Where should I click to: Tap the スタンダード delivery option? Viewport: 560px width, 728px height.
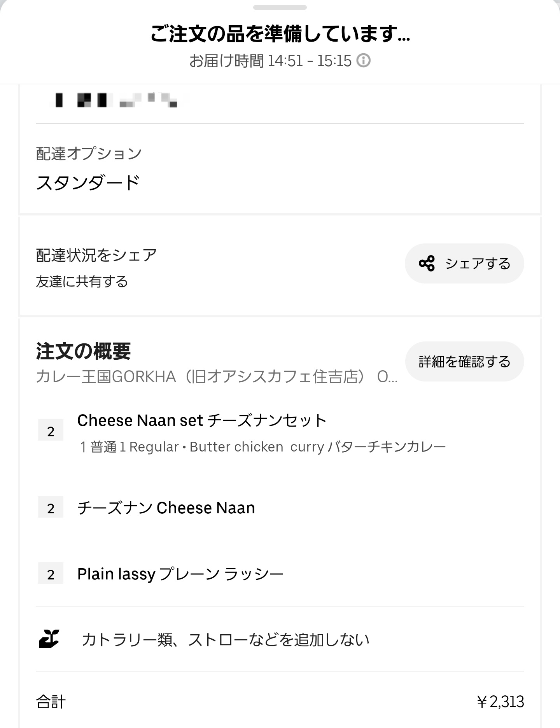coord(88,182)
